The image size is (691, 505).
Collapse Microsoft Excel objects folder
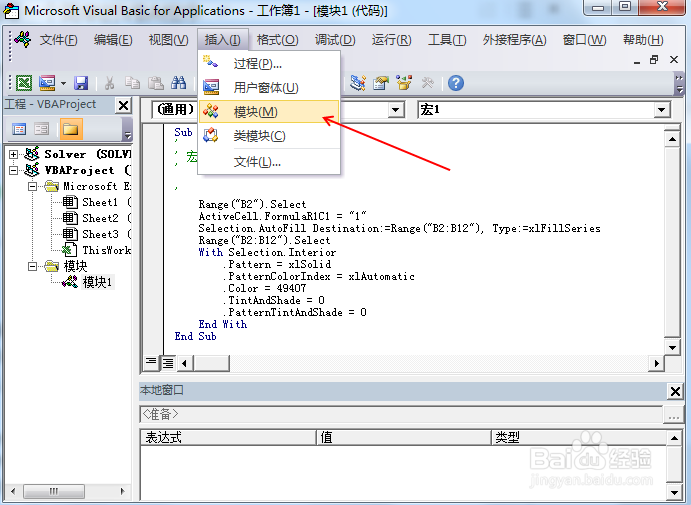pyautogui.click(x=32, y=186)
